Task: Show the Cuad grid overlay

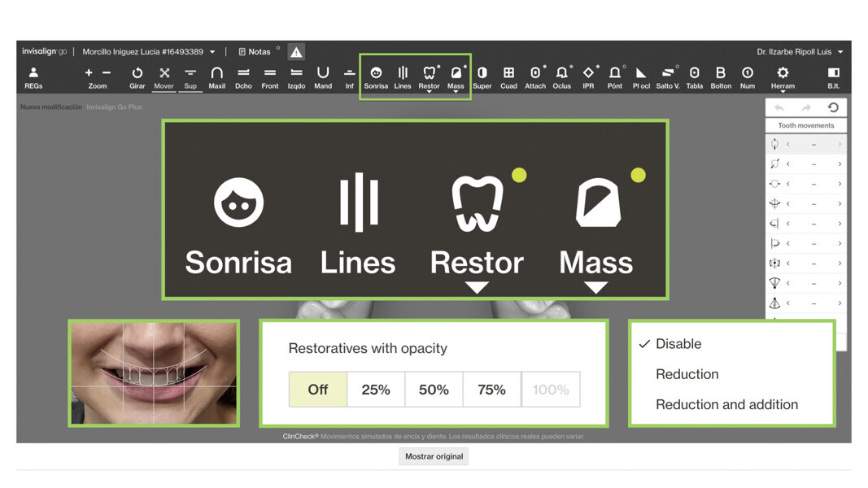Action: (508, 76)
